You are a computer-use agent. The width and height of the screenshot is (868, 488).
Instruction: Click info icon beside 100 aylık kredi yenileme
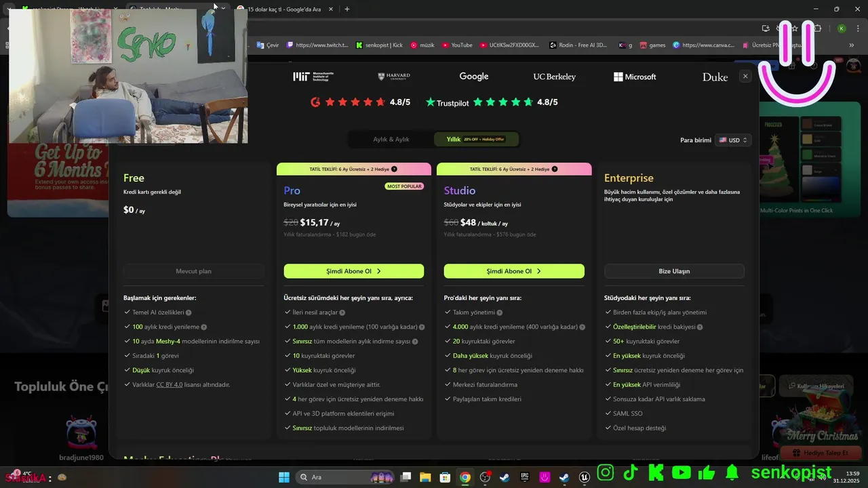(203, 327)
